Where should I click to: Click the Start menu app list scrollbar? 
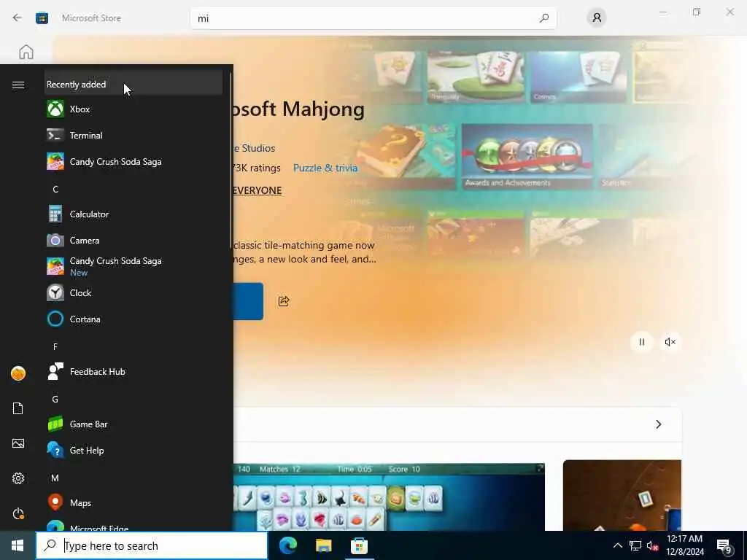tap(231, 160)
